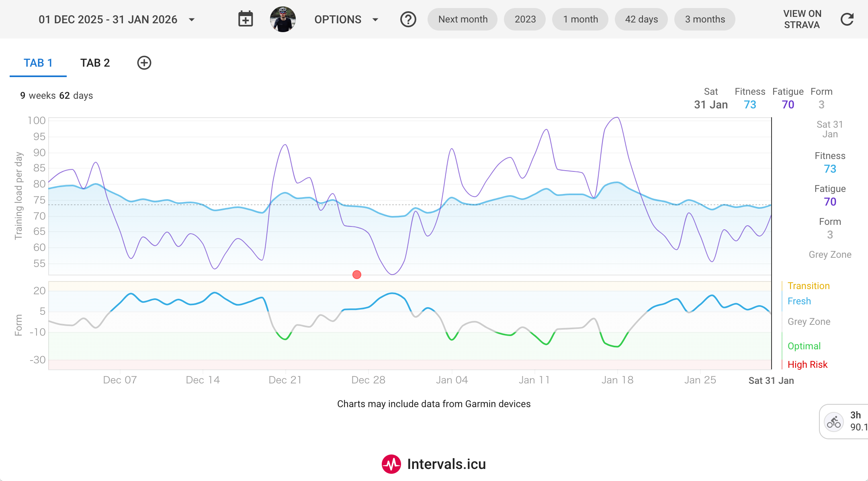Click the cycling activity icon
868x481 pixels.
pos(834,422)
